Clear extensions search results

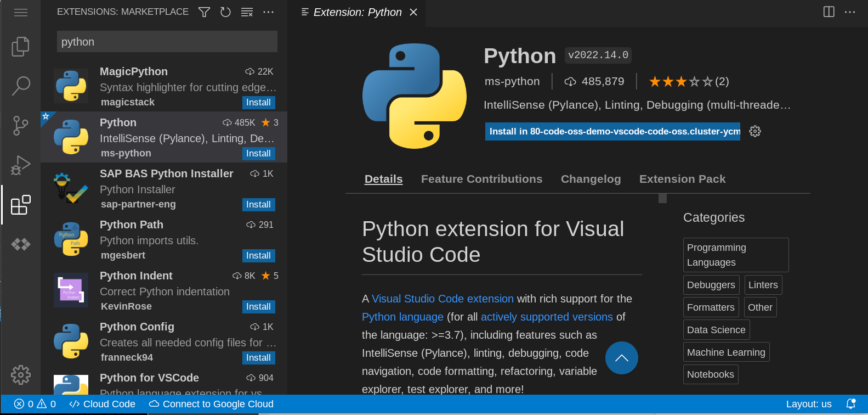(x=247, y=12)
